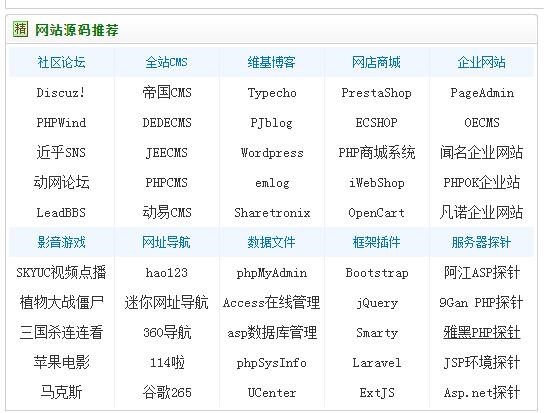
Task: Open the Sharetronix link
Action: pos(272,213)
